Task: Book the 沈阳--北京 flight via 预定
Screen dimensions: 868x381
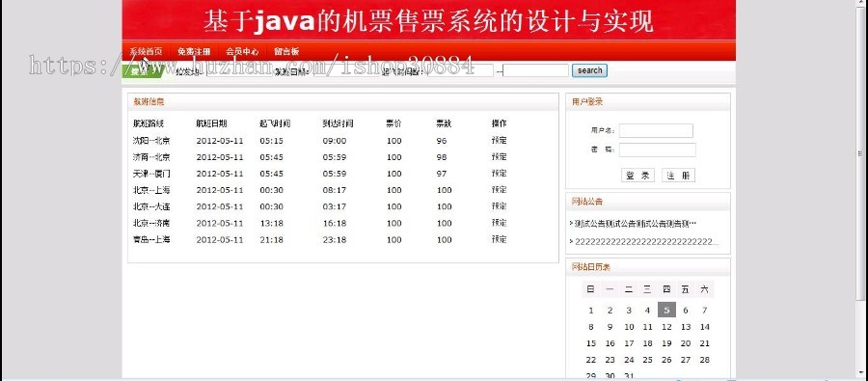Action: point(499,140)
